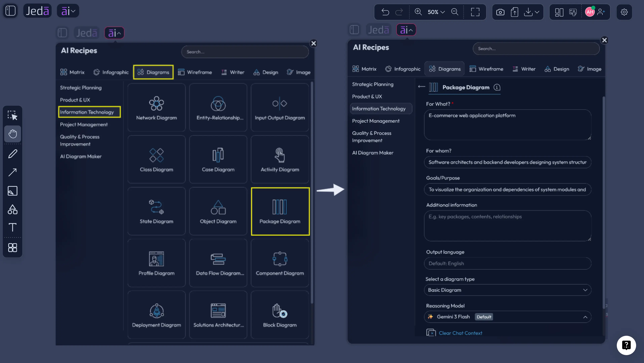Click the search field in the right AI Recipes panel
This screenshot has height=363, width=644.
click(536, 49)
